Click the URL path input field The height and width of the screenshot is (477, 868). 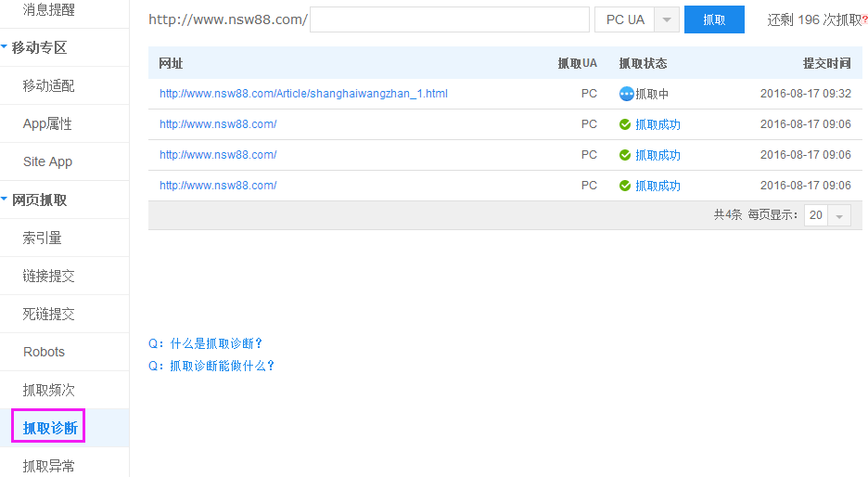(449, 20)
